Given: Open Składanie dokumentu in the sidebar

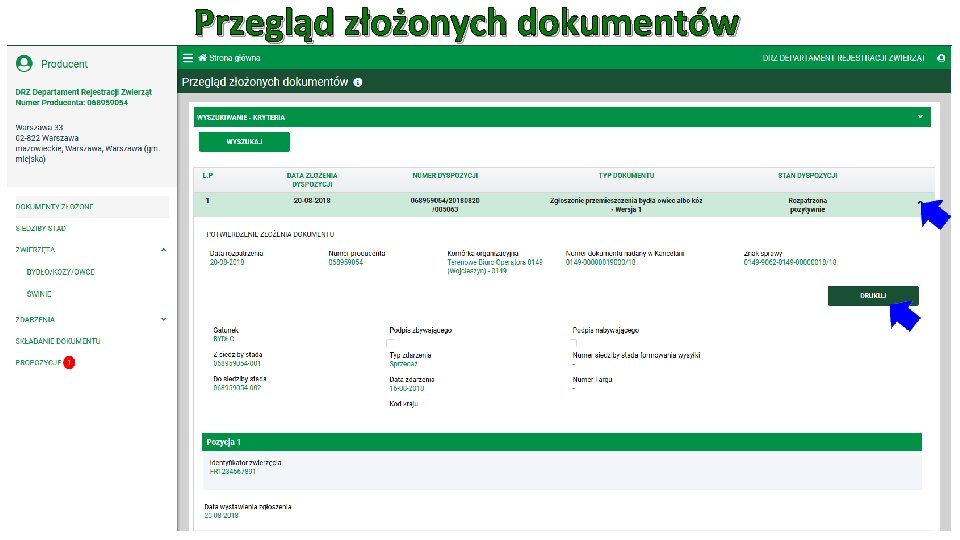Looking at the screenshot, I should pyautogui.click(x=58, y=341).
